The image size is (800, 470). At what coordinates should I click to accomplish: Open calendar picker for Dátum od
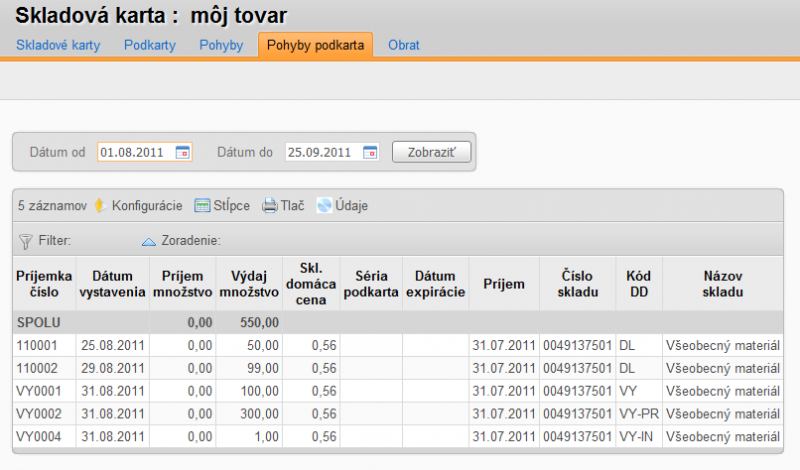click(182, 152)
